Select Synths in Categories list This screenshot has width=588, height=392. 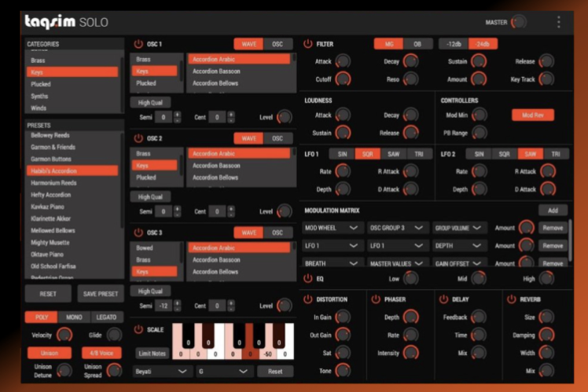(72, 96)
